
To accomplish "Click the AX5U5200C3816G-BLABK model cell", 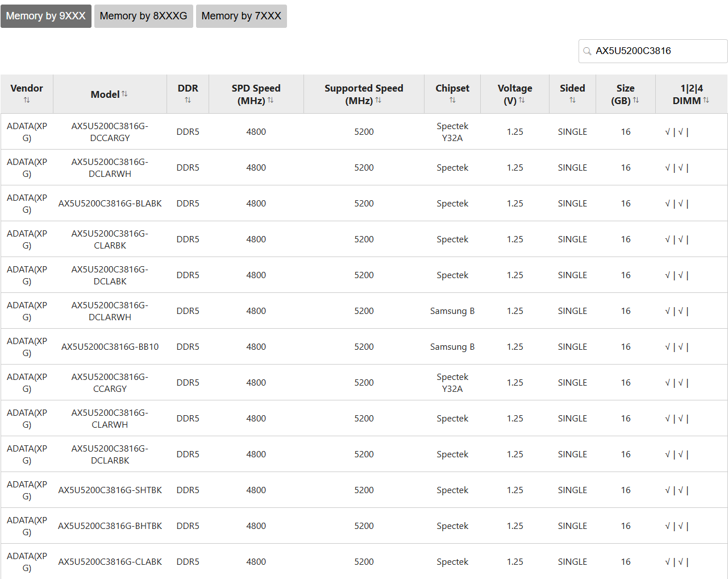I will (110, 204).
